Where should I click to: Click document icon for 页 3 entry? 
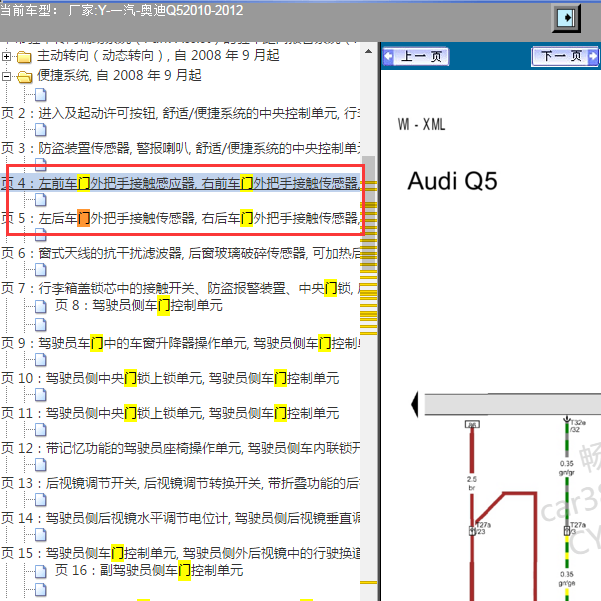click(41, 130)
